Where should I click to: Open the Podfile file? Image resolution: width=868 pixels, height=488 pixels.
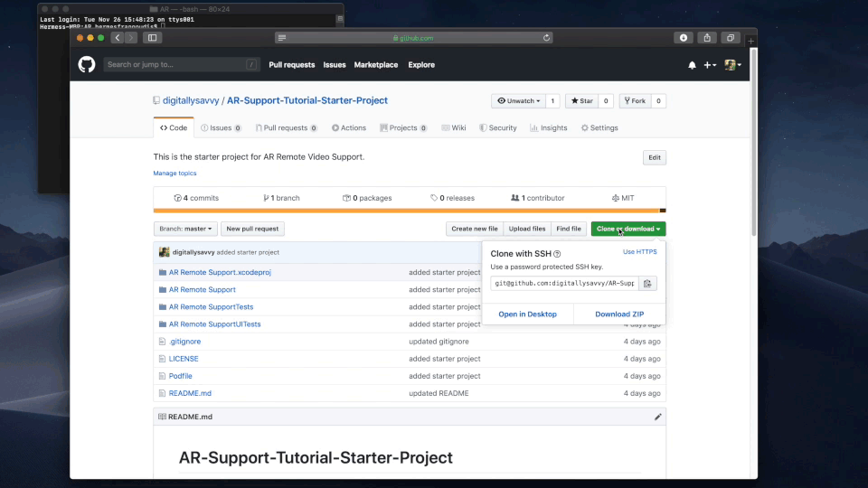[x=181, y=376]
